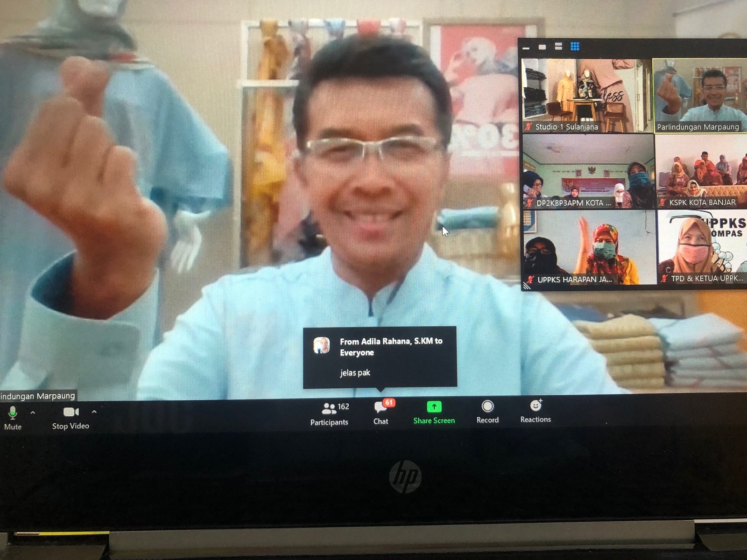Open the Reactions menu
Screen dimensions: 747x560
(536, 412)
